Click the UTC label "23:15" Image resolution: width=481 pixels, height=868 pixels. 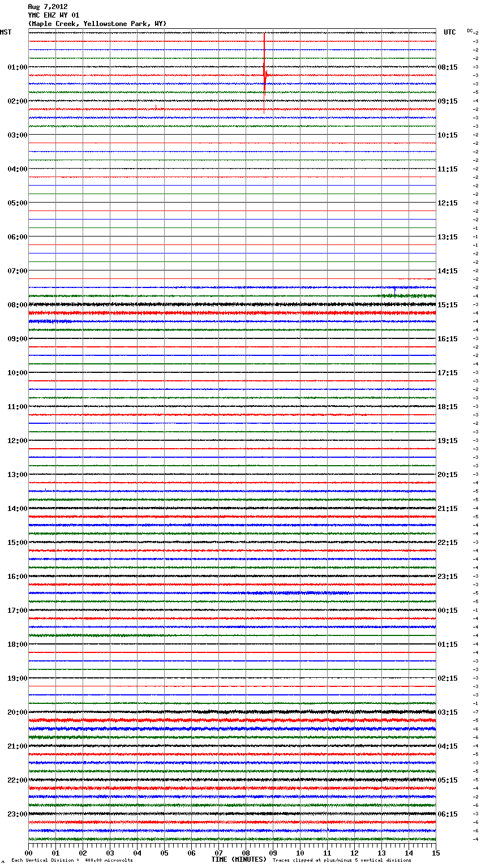click(x=448, y=577)
